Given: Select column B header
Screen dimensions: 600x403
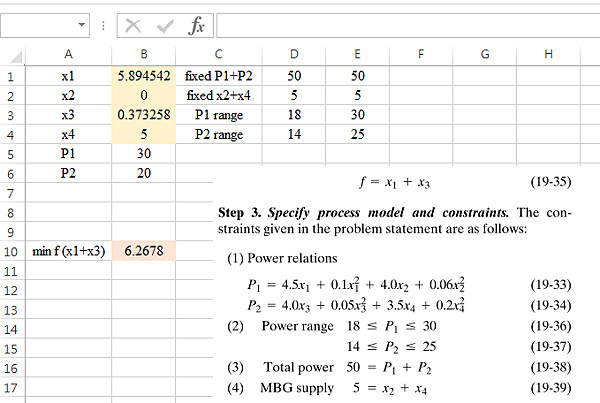Looking at the screenshot, I should [x=144, y=54].
